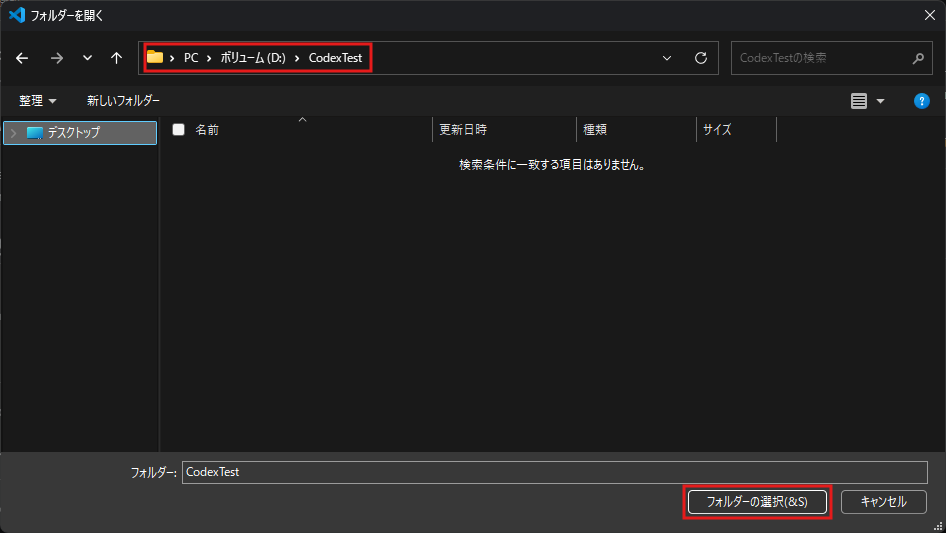The width and height of the screenshot is (946, 533).
Task: Open the help question mark icon
Action: 922,101
